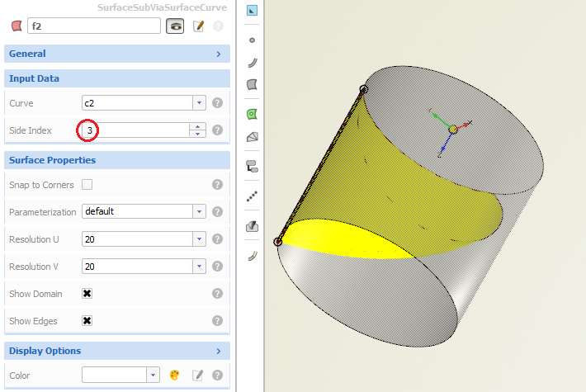
Task: Select the dotted point series tool
Action: (x=252, y=196)
